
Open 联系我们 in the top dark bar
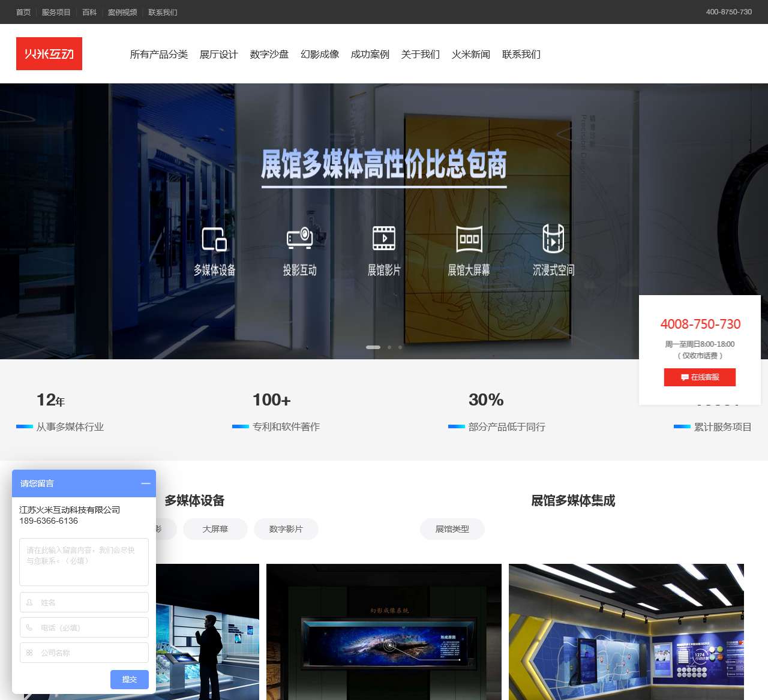click(x=163, y=12)
